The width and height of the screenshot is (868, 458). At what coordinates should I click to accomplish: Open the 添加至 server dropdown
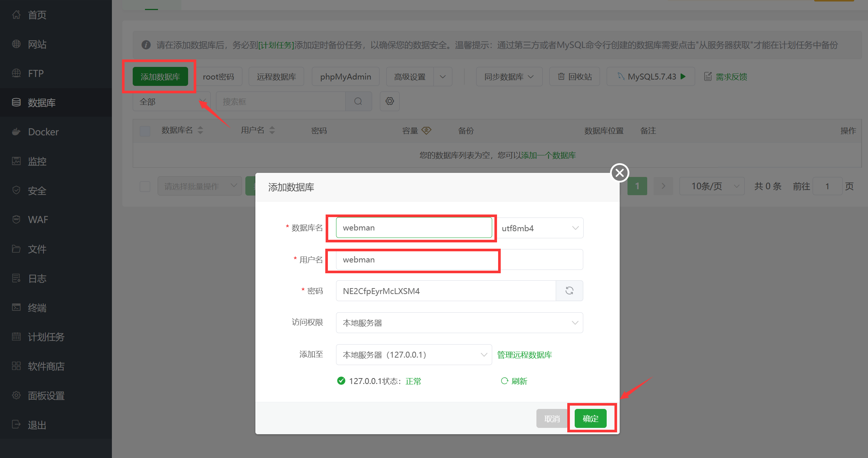coord(414,355)
